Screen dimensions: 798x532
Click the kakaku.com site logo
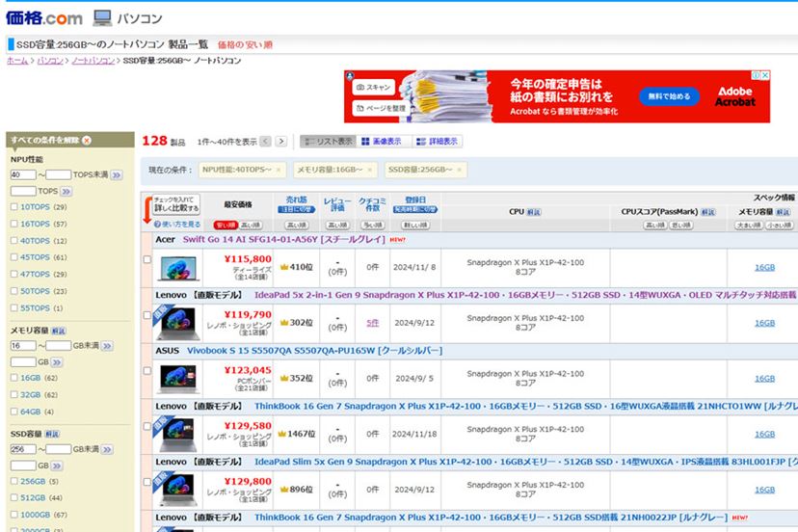pos(44,16)
